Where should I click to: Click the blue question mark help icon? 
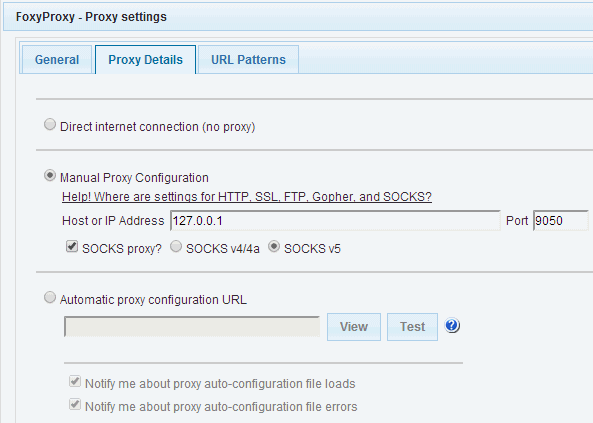click(452, 326)
